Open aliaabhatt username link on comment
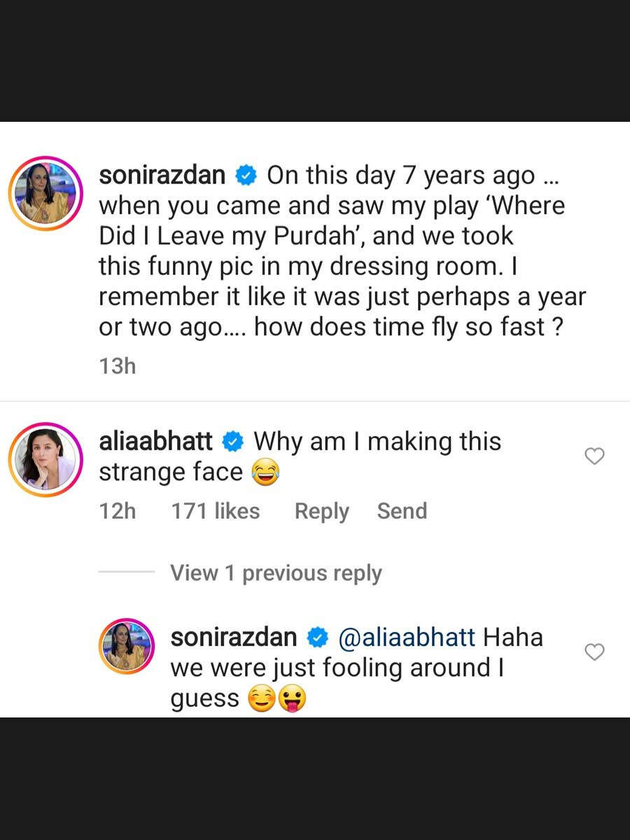The image size is (630, 840). tap(155, 442)
